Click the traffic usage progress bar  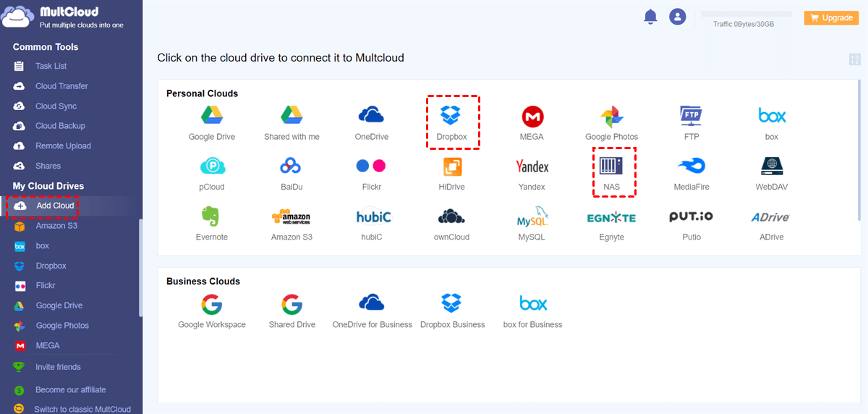(746, 14)
